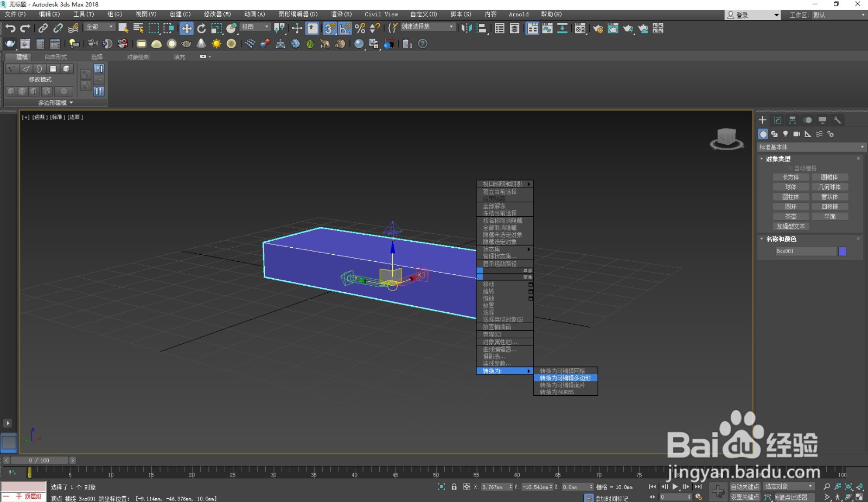Screen dimensions: 868x502
Task: Select the Link objects chain icon
Action: click(x=43, y=28)
